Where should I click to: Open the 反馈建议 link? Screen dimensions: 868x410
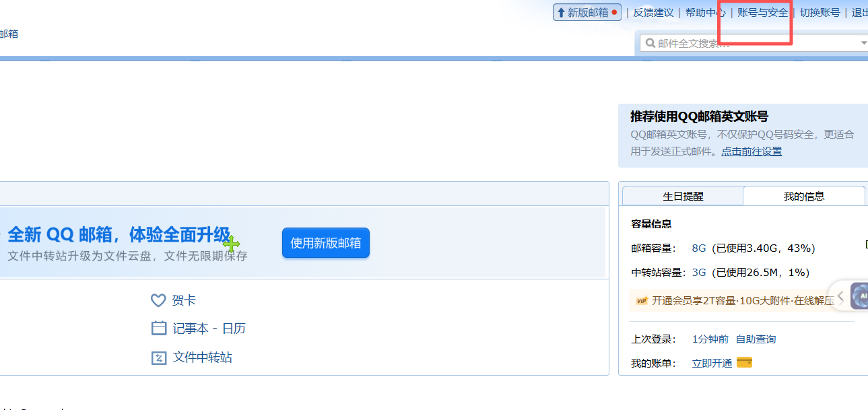[653, 12]
